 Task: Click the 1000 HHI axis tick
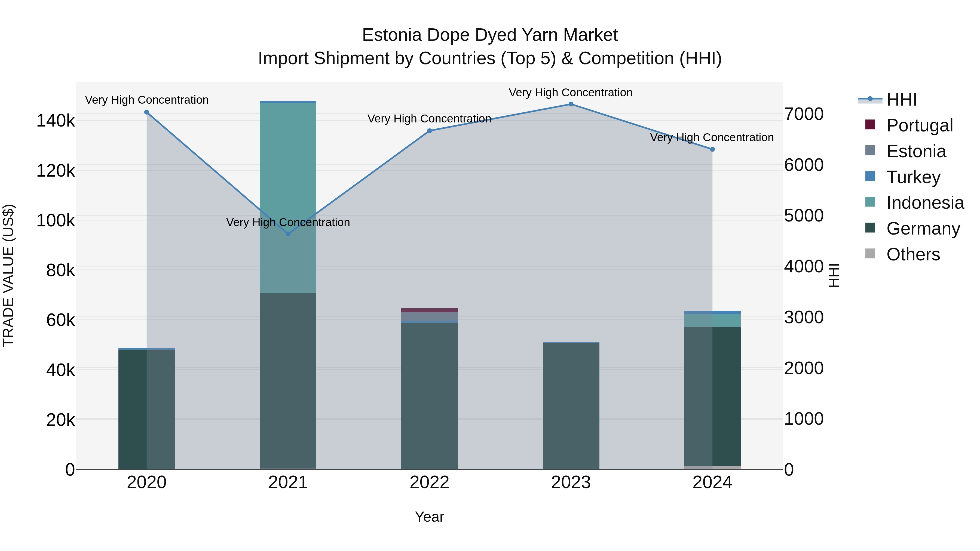pos(804,419)
